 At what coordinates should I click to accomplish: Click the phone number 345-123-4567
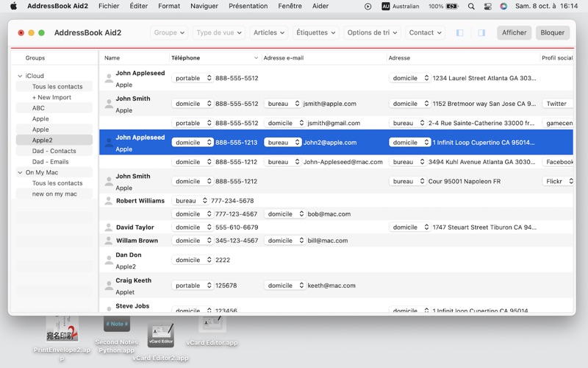tap(237, 241)
